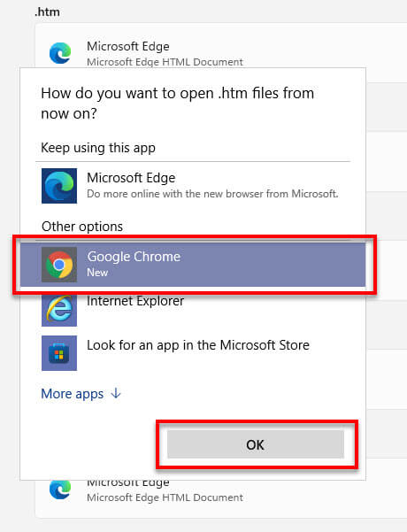Choose the Google Chrome icon
Image resolution: width=407 pixels, height=532 pixels.
point(59,265)
